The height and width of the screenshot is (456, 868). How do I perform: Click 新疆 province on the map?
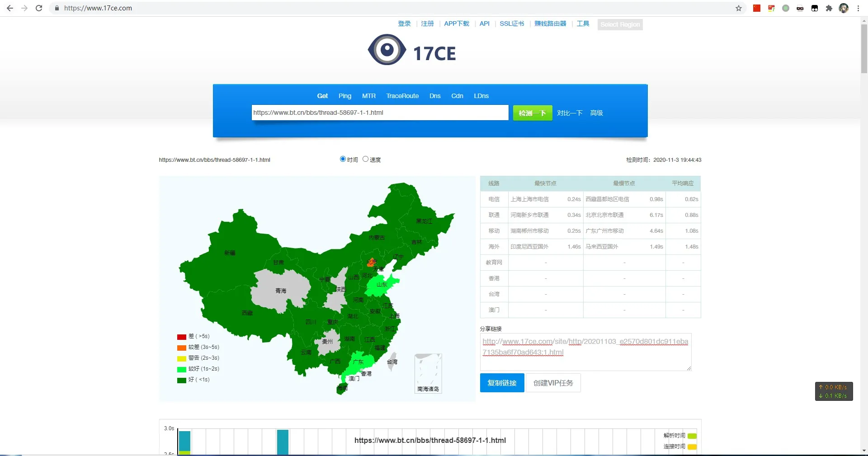230,253
